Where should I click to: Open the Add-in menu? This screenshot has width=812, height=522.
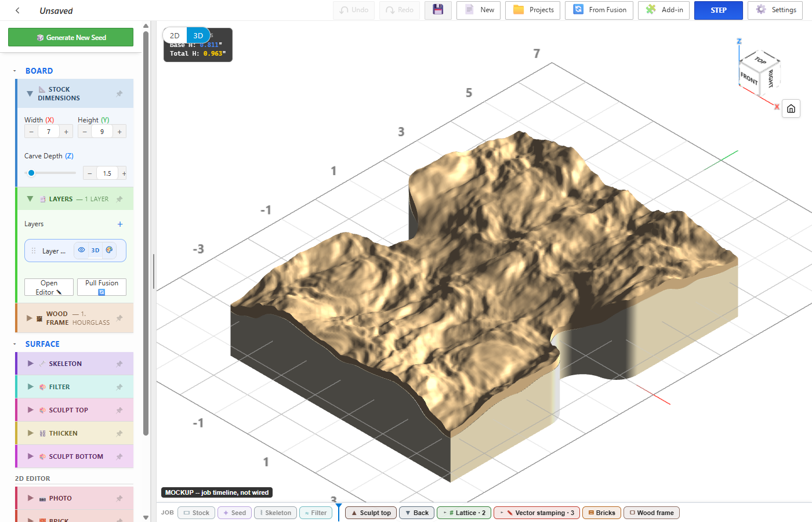pos(664,10)
